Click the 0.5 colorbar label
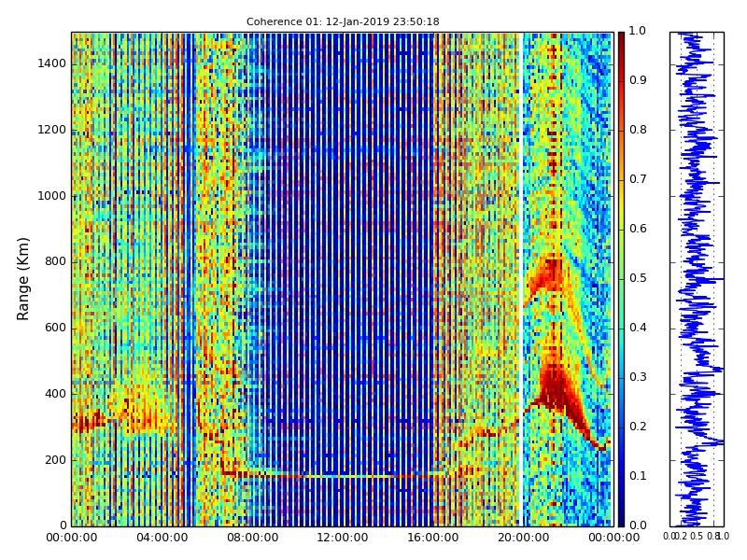Viewport: 747px width, 560px height. pos(638,278)
